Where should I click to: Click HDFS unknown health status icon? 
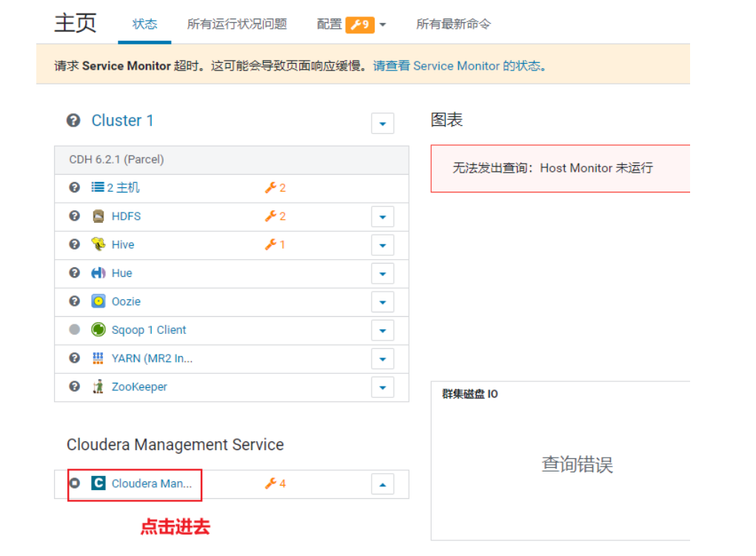[74, 216]
